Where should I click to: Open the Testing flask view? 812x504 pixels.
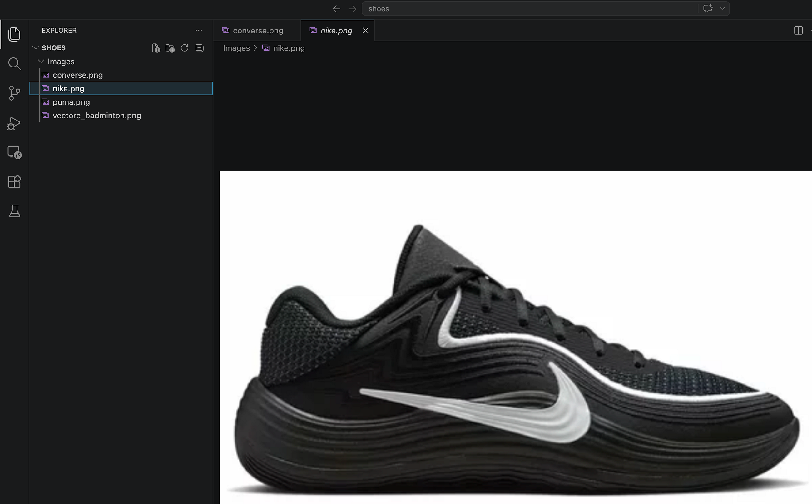pyautogui.click(x=14, y=211)
